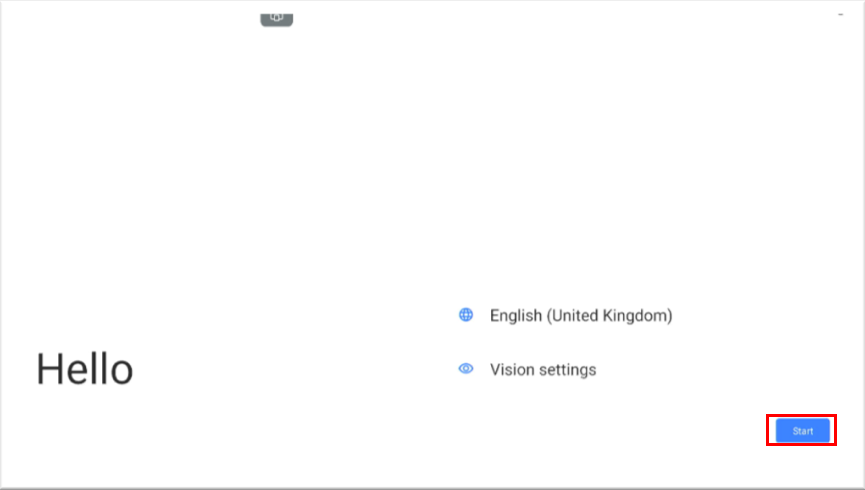Begin setup with the Start button

point(802,431)
